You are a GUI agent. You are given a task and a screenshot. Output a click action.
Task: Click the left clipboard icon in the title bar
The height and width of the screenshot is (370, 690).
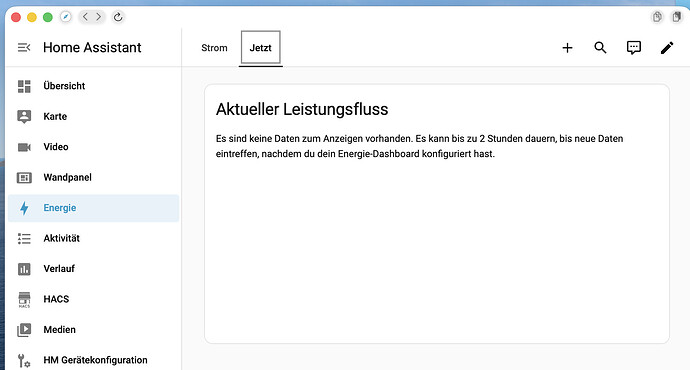click(x=657, y=17)
